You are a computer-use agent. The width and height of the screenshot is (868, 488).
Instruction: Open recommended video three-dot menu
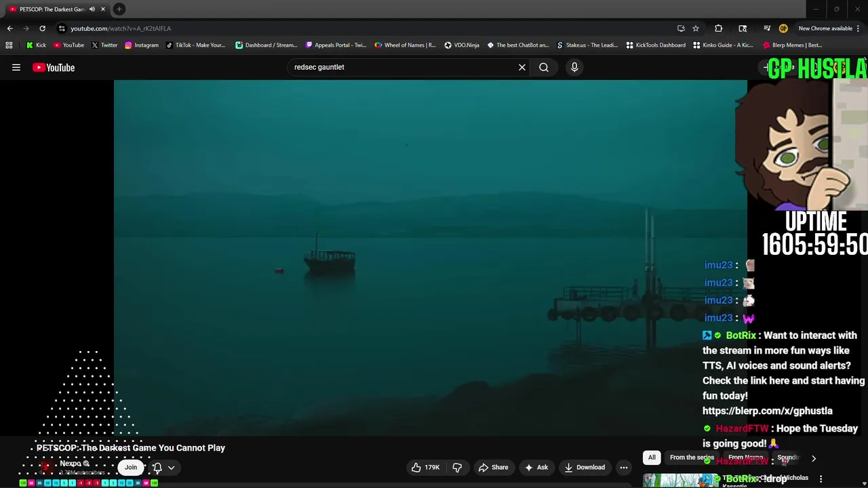821,479
